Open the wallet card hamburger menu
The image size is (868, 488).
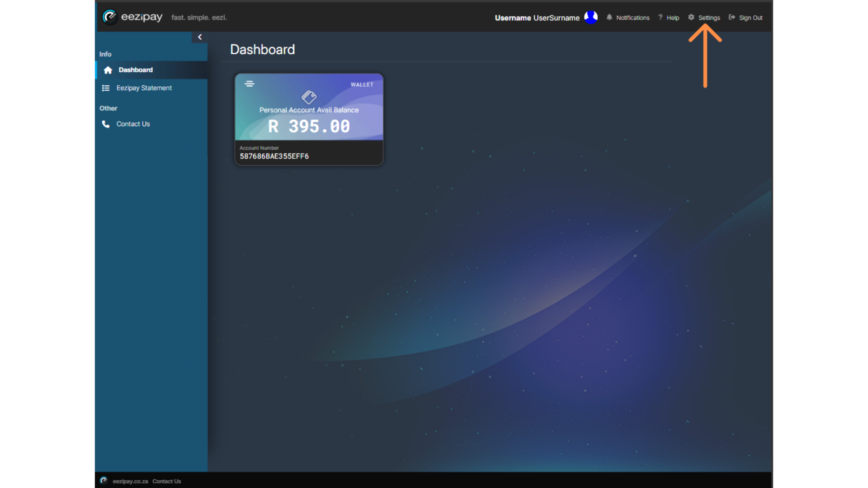pyautogui.click(x=250, y=84)
